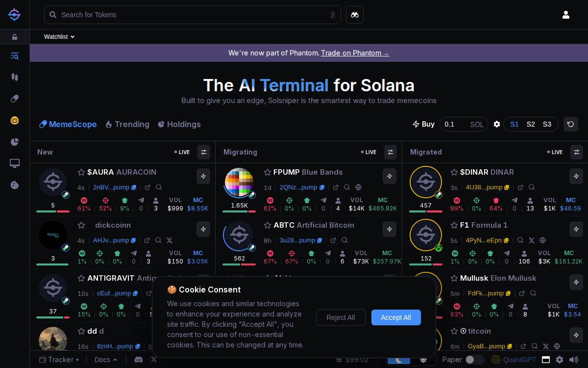The image size is (588, 368).
Task: Open the token search list sidebar icon
Action: click(x=15, y=56)
